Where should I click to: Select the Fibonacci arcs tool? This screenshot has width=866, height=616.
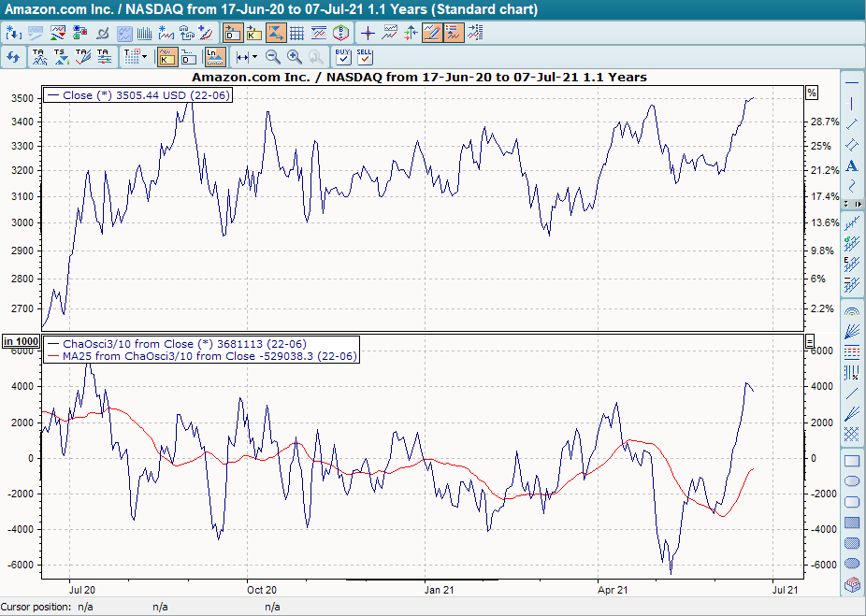point(852,311)
